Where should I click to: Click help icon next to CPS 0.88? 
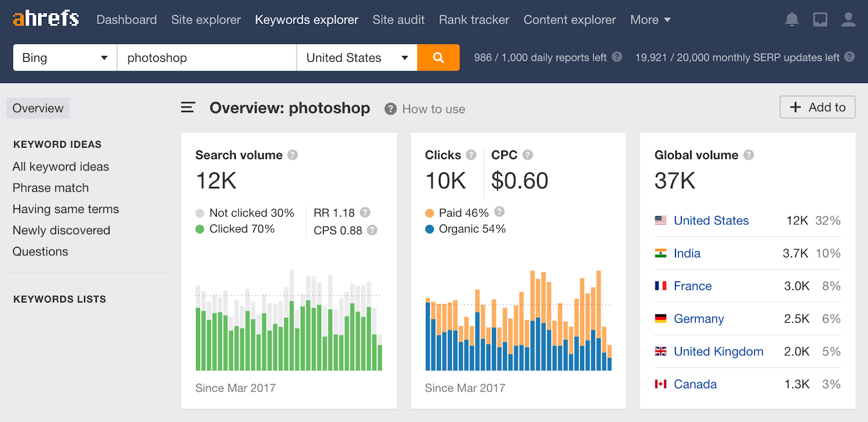(372, 230)
